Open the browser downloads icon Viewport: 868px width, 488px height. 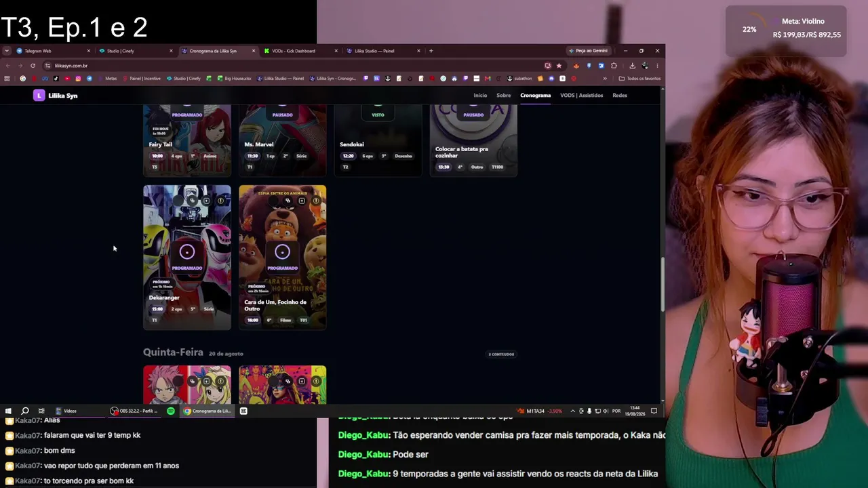[x=632, y=66]
